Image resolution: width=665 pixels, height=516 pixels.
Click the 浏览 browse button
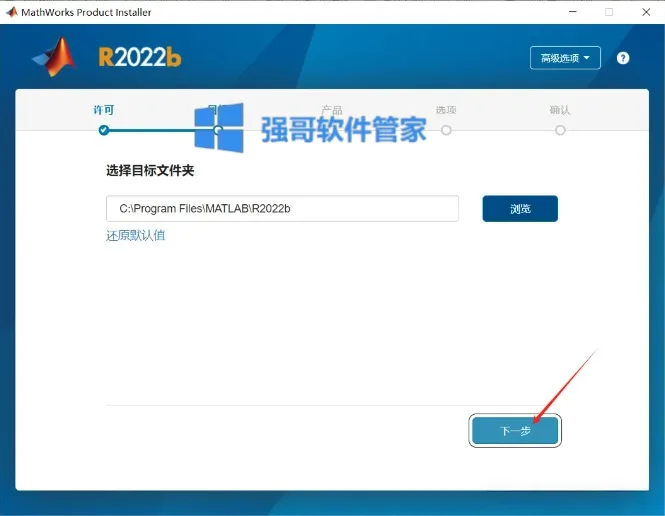[x=520, y=209]
